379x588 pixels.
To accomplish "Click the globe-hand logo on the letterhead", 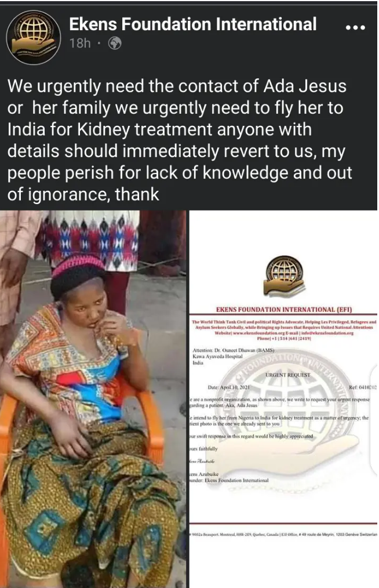I will 284,275.
